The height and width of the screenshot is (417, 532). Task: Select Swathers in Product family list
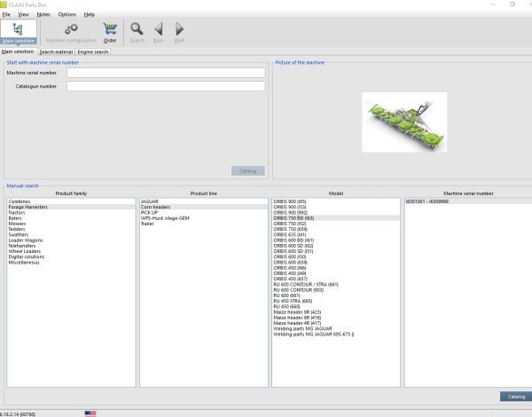coord(71,234)
